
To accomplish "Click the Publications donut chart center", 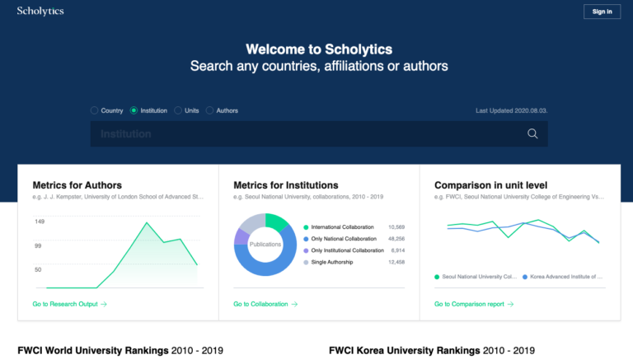I will [265, 245].
